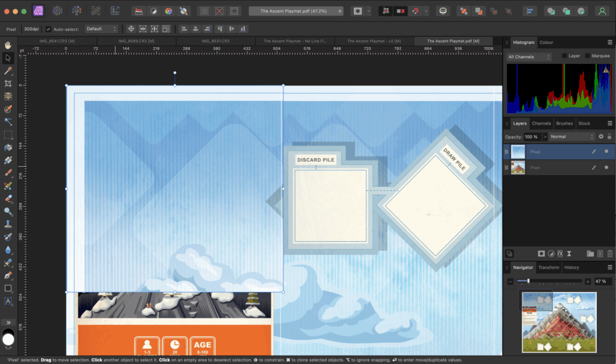616x364 pixels.
Task: Select the Rectangle shape tool
Action: tap(8, 288)
